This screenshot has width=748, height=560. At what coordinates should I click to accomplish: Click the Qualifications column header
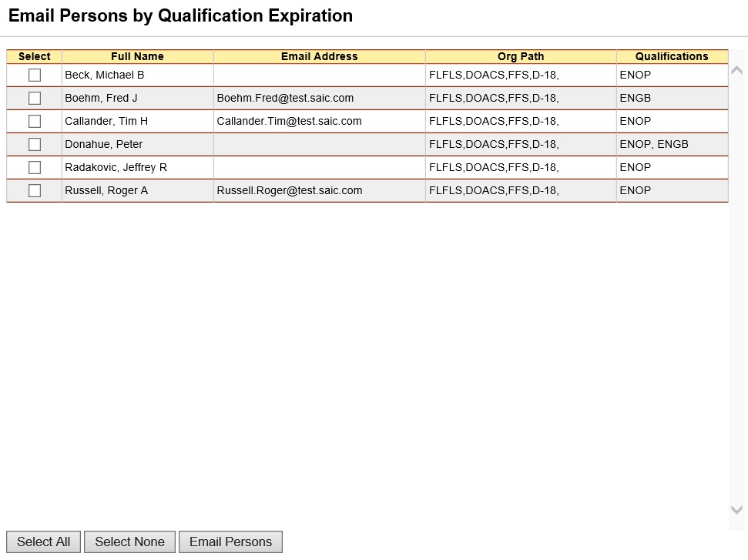pos(672,56)
